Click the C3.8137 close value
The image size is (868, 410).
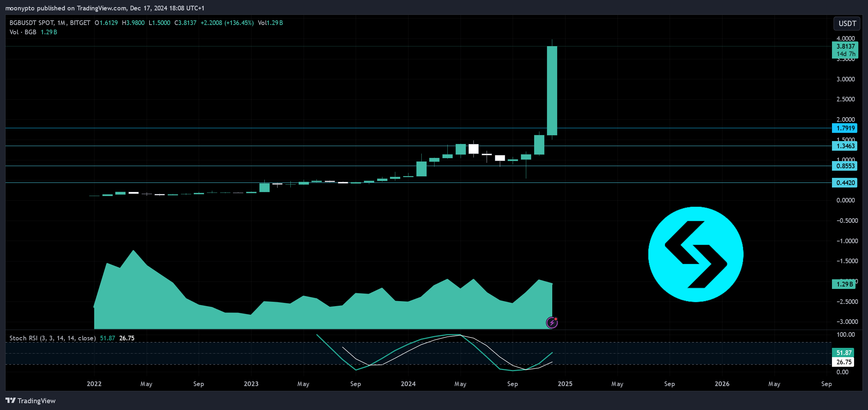185,23
